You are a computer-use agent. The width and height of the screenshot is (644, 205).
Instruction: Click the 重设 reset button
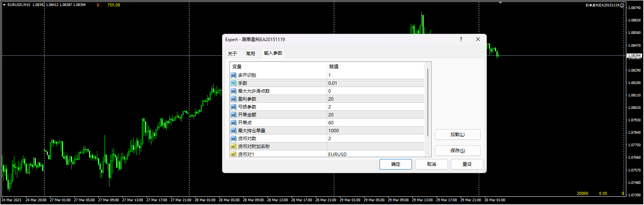467,164
